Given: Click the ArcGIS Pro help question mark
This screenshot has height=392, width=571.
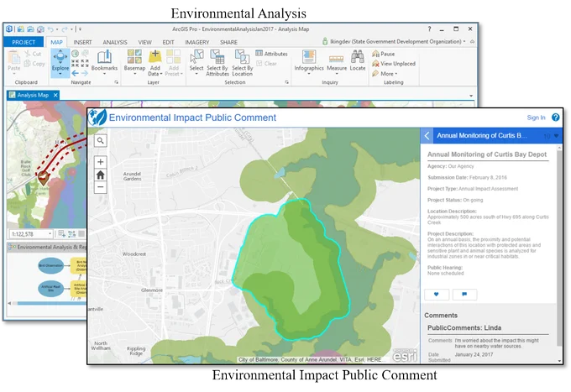Looking at the screenshot, I should [x=429, y=29].
